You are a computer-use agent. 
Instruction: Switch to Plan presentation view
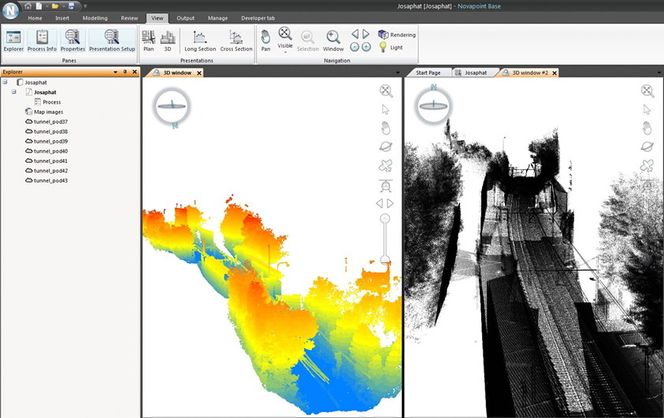point(148,40)
